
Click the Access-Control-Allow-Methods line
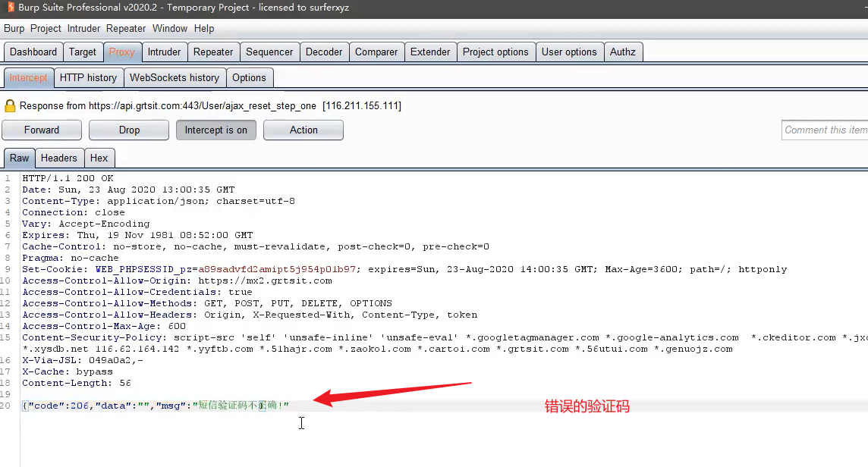pyautogui.click(x=207, y=303)
